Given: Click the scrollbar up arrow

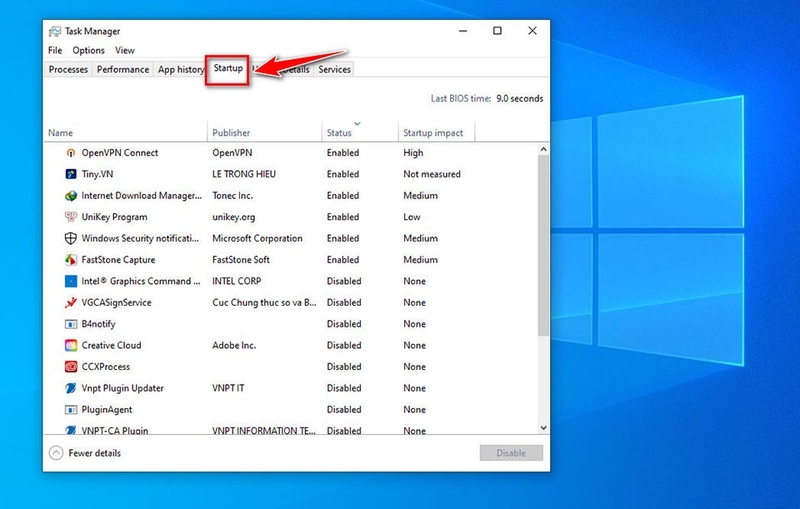Looking at the screenshot, I should pyautogui.click(x=543, y=149).
